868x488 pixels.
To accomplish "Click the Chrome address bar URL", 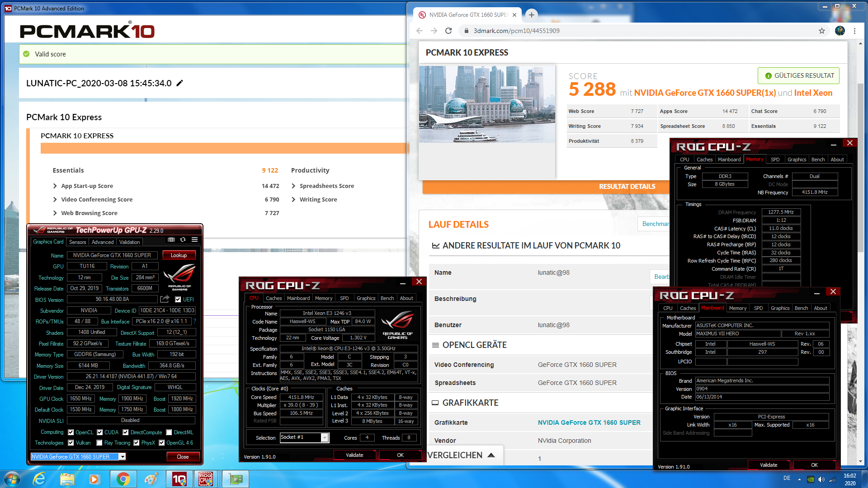I will (517, 31).
